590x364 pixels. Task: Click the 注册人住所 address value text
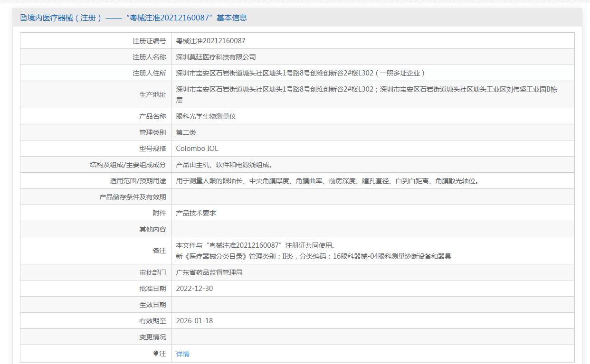pyautogui.click(x=300, y=73)
